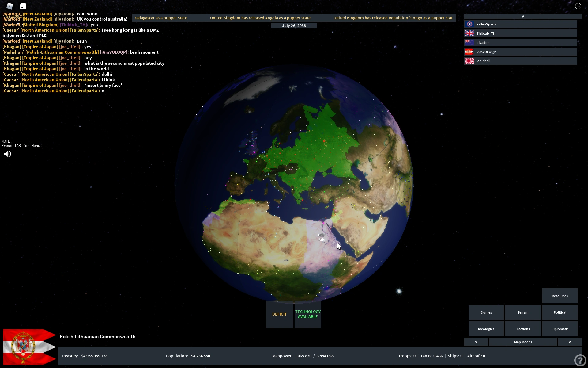The width and height of the screenshot is (588, 368).
Task: Click the help question mark icon
Action: click(x=580, y=360)
